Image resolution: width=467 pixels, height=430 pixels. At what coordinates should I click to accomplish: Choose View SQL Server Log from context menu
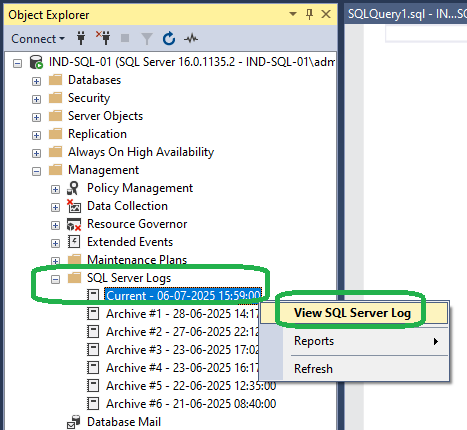pyautogui.click(x=354, y=313)
